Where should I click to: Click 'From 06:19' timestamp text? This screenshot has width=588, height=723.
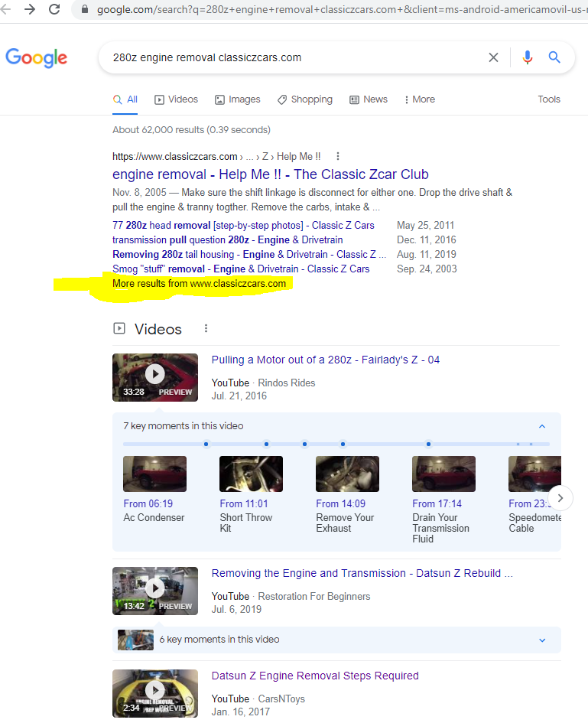(x=148, y=503)
